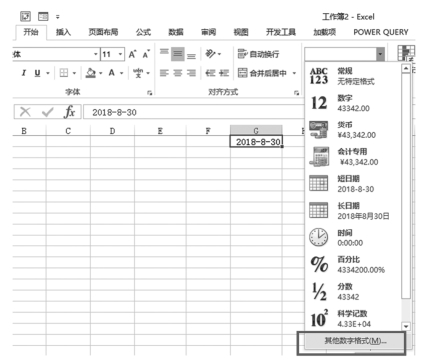This screenshot has height=364, width=423.
Task: Open the font size dropdown
Action: click(x=120, y=54)
